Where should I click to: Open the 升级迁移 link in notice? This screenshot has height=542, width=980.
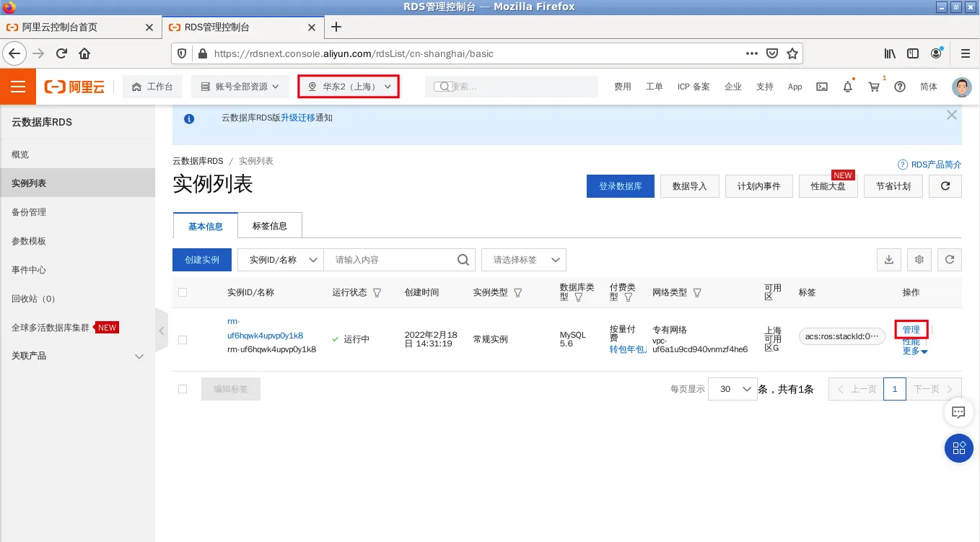[298, 118]
